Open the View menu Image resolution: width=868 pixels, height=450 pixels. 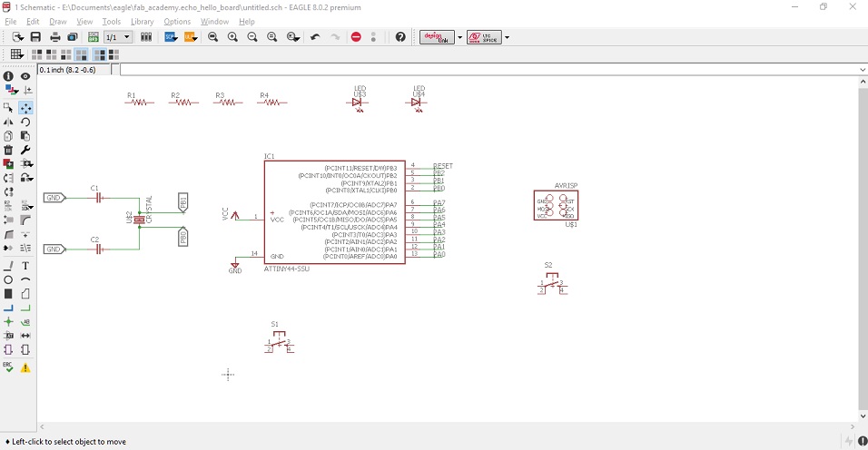point(84,22)
